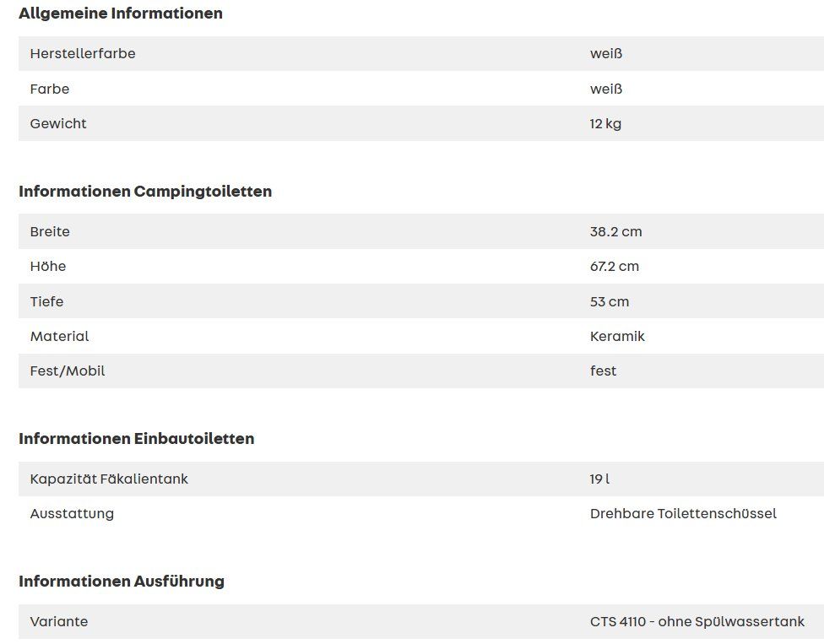Viewport: 824px width, 644px height.
Task: Click the Drehbare Toilettenschüssel text
Action: click(683, 514)
